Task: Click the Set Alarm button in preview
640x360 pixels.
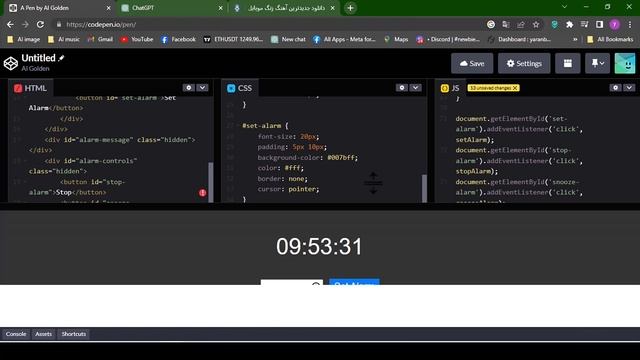Action: coord(354,282)
